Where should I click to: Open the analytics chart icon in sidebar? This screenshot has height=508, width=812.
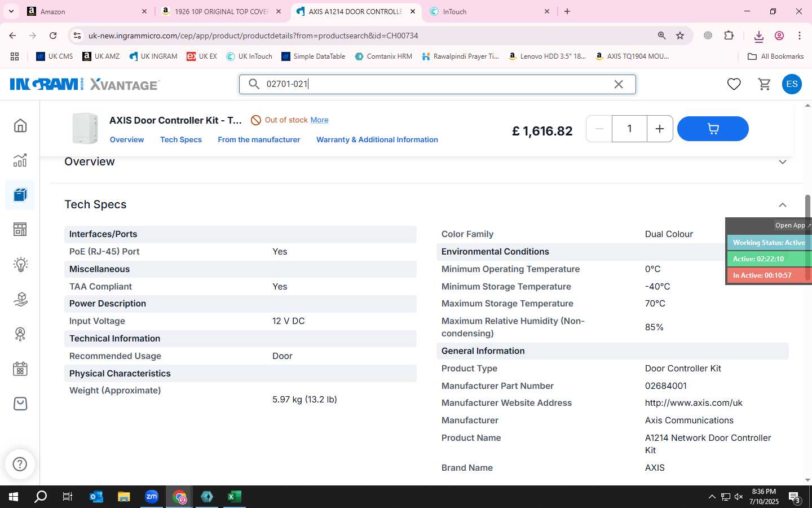tap(20, 160)
